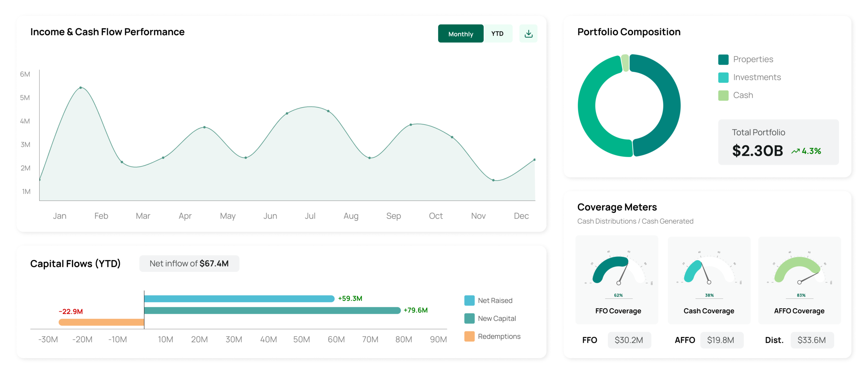
Task: Toggle New Capital legend item
Action: click(x=490, y=318)
